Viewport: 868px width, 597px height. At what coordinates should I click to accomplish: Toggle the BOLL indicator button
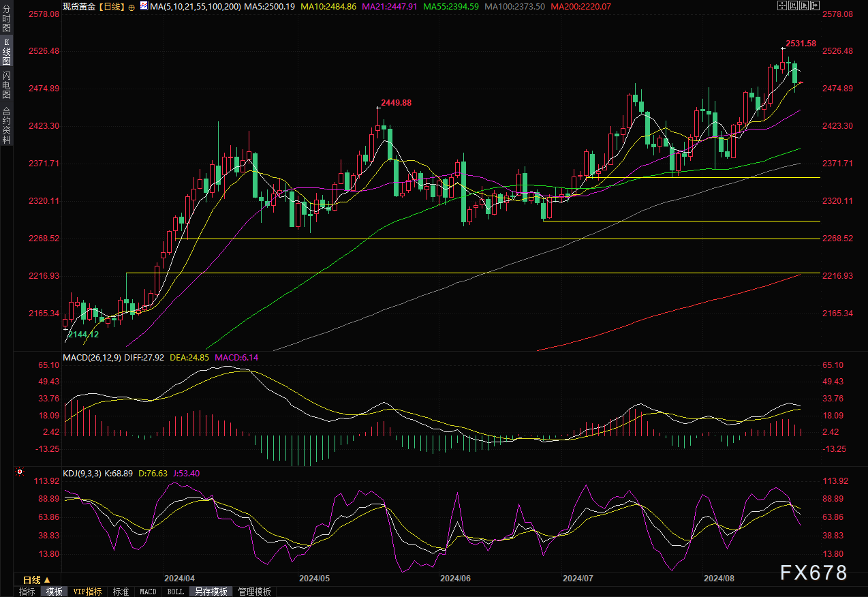coord(176,592)
